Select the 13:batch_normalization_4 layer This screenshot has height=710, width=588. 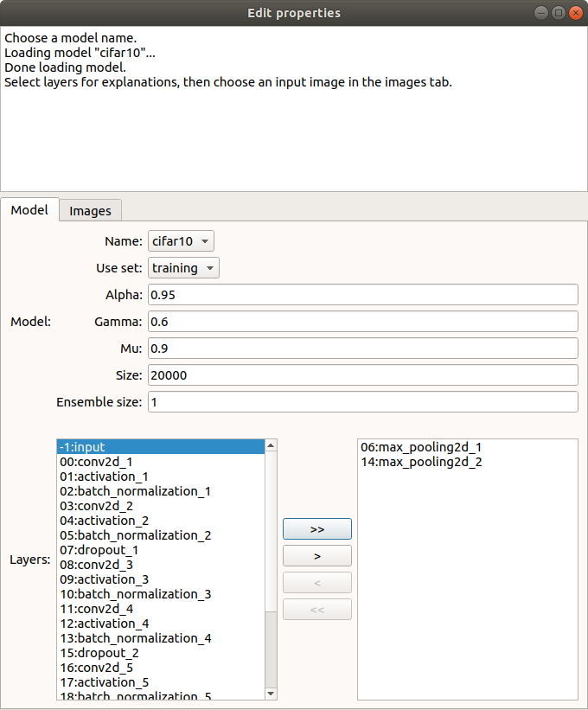pos(161,638)
